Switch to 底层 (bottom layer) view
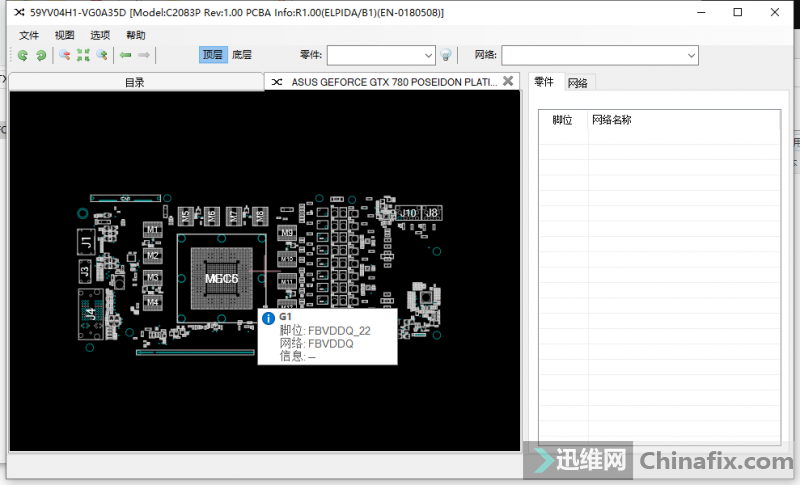The image size is (800, 485). 242,55
